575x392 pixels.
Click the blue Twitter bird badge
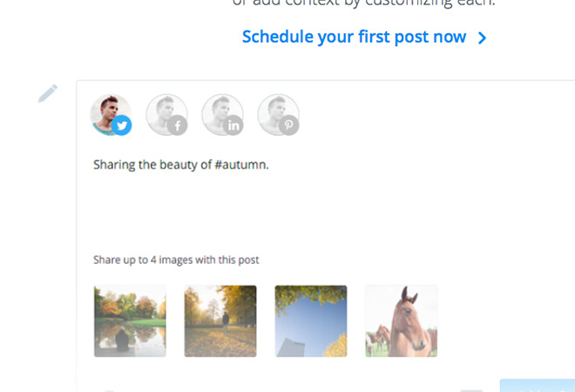click(x=122, y=126)
